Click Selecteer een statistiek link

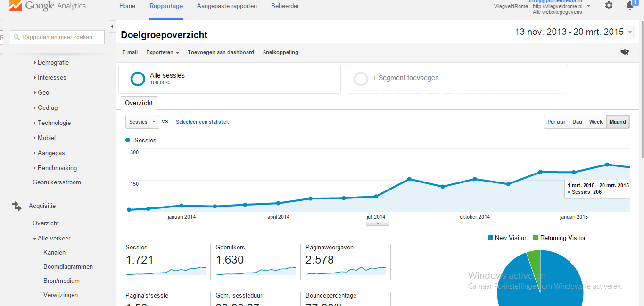pos(202,122)
